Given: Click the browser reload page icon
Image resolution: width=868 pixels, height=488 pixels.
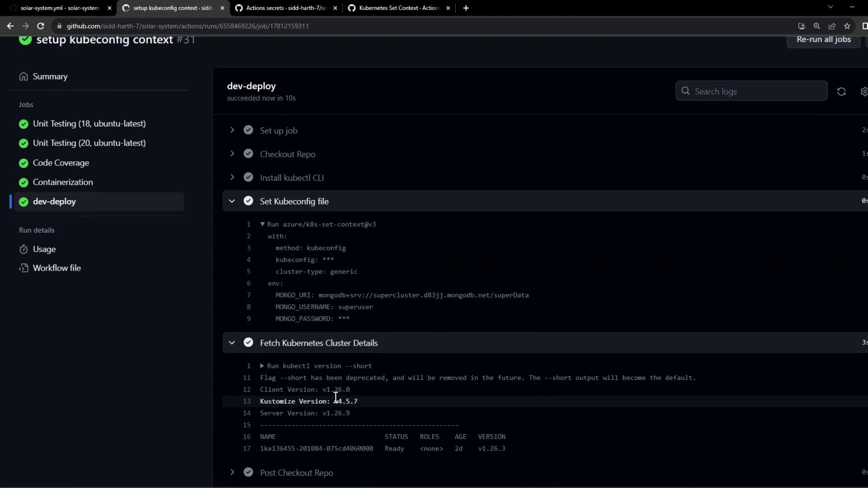Looking at the screenshot, I should (40, 26).
